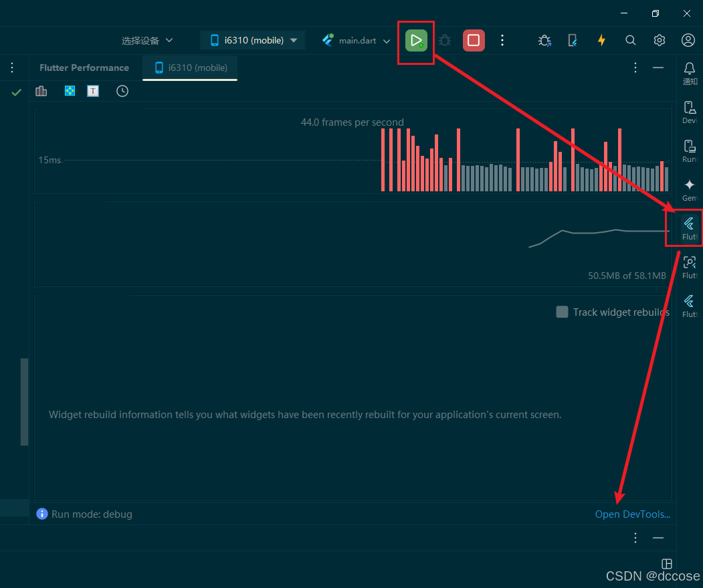This screenshot has height=588, width=703.
Task: Click Flutter Performance panel title
Action: coord(84,68)
